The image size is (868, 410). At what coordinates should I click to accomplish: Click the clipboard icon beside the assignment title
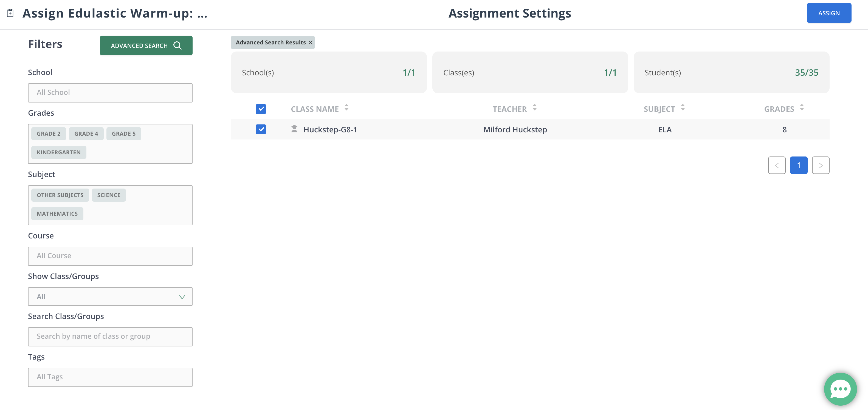pyautogui.click(x=10, y=13)
